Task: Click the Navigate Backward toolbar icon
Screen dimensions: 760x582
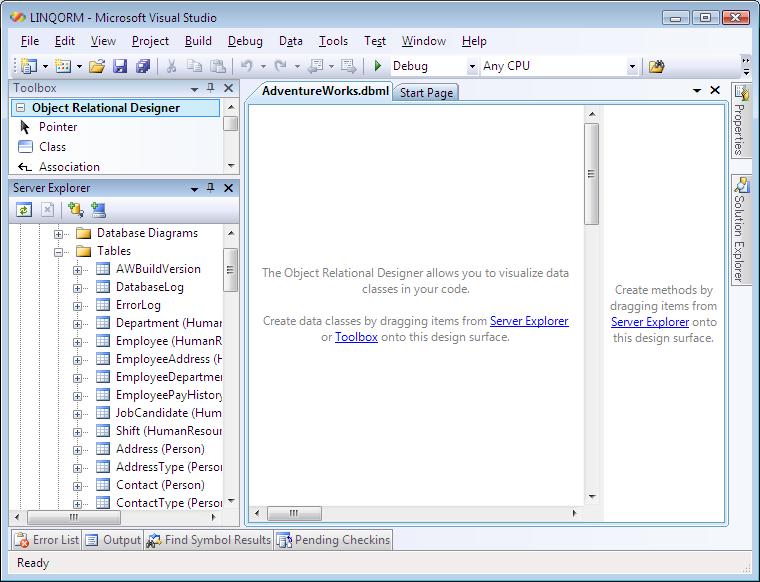Action: coord(316,66)
